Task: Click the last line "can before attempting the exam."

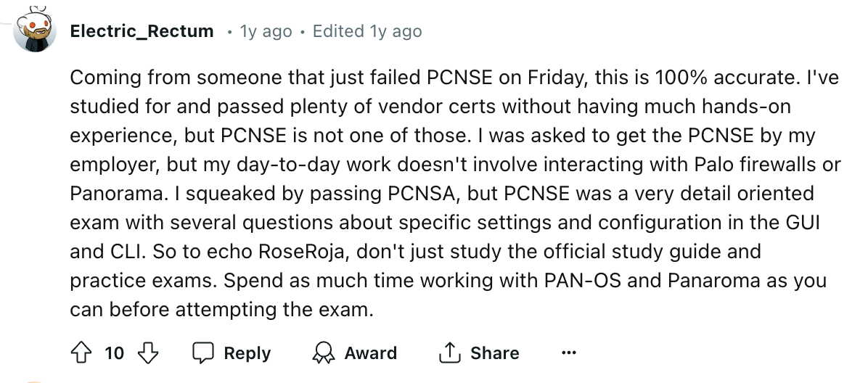Action: [221, 309]
